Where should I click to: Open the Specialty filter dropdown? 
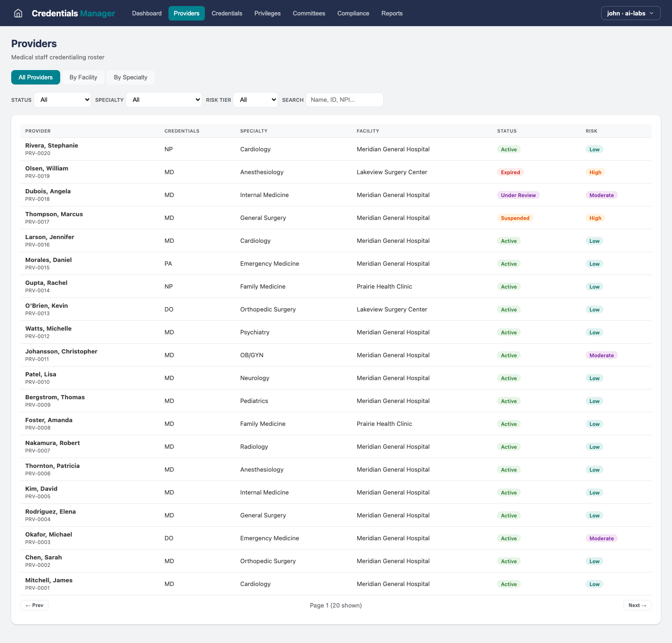tap(164, 99)
